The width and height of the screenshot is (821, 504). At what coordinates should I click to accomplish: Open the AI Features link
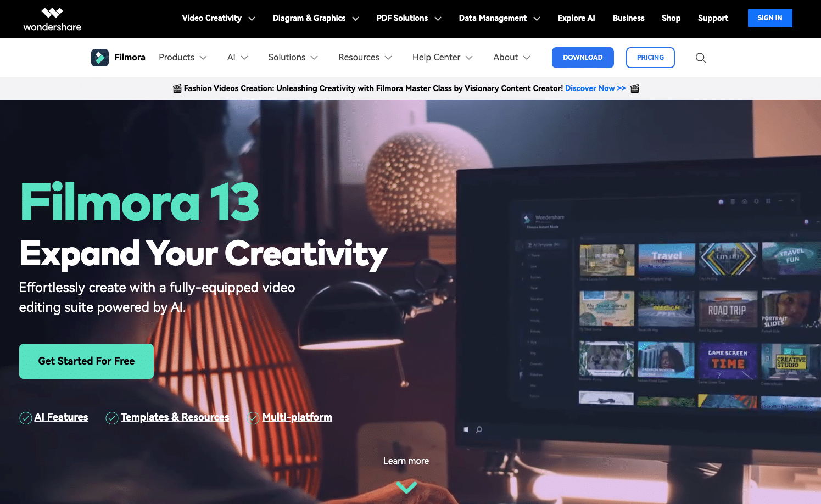pyautogui.click(x=61, y=417)
